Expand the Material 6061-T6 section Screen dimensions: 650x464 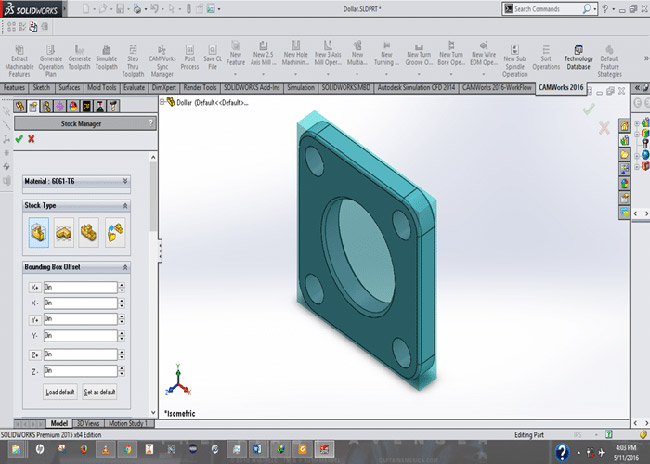click(124, 181)
